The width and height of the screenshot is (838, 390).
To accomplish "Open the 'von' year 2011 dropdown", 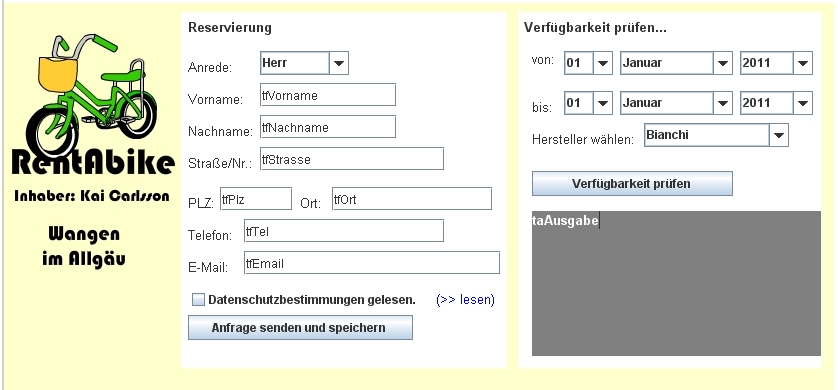I will pos(776,63).
